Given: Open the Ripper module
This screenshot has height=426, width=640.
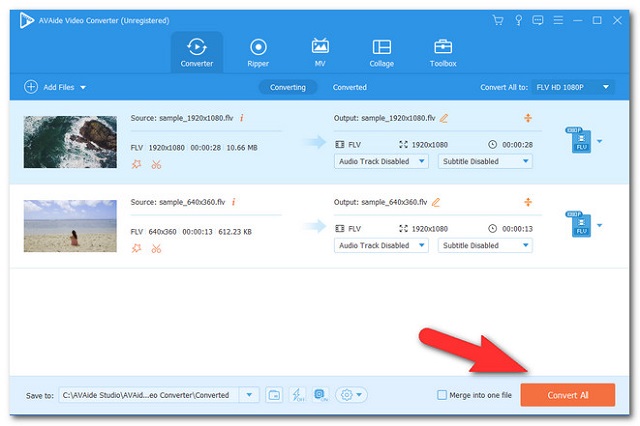Looking at the screenshot, I should tap(258, 52).
